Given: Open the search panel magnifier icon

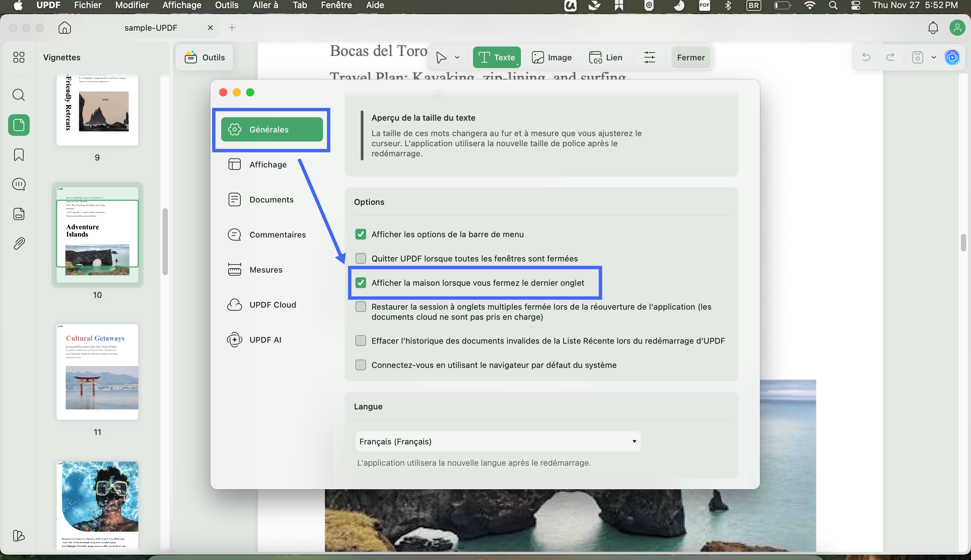Looking at the screenshot, I should (19, 95).
